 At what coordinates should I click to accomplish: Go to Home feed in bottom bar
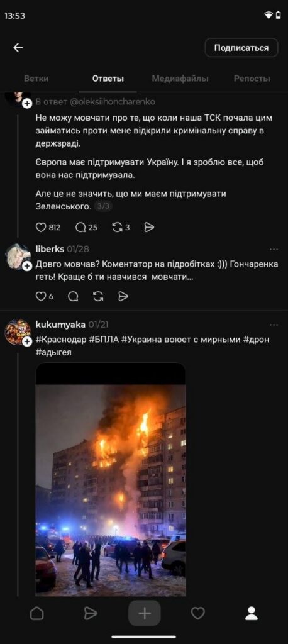pos(37,613)
